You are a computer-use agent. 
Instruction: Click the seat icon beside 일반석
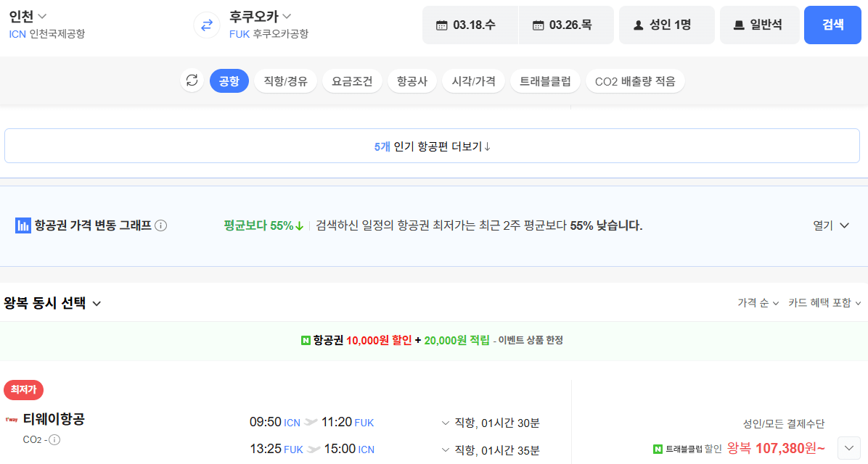click(740, 24)
